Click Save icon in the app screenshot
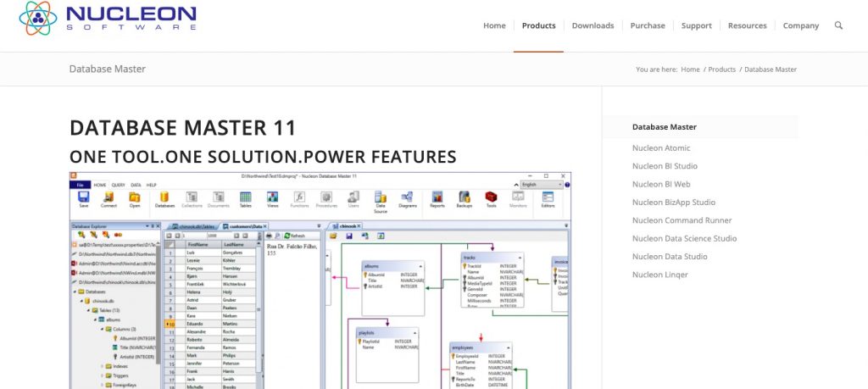This screenshot has width=868, height=389. tap(84, 200)
